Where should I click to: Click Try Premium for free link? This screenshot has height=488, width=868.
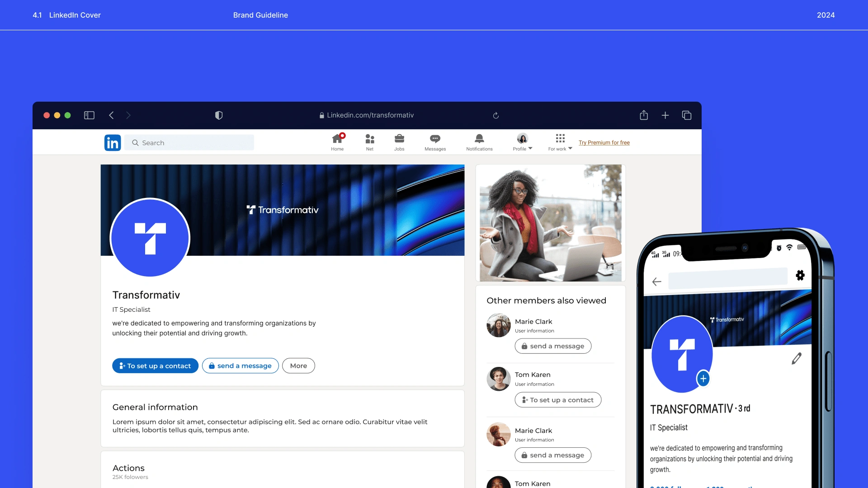coord(604,143)
